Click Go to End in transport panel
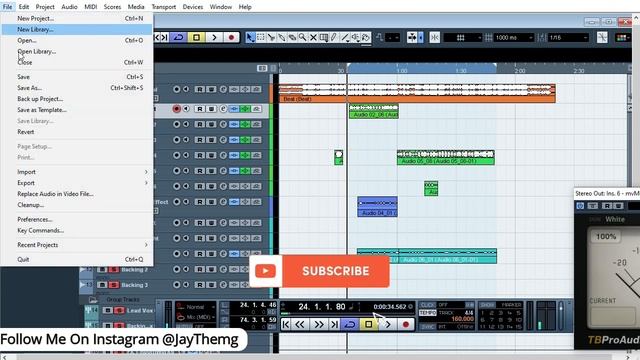The width and height of the screenshot is (640, 360). (334, 324)
